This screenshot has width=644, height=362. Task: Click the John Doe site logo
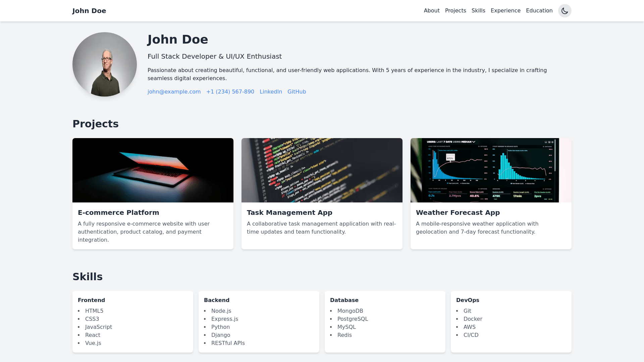tap(89, 11)
